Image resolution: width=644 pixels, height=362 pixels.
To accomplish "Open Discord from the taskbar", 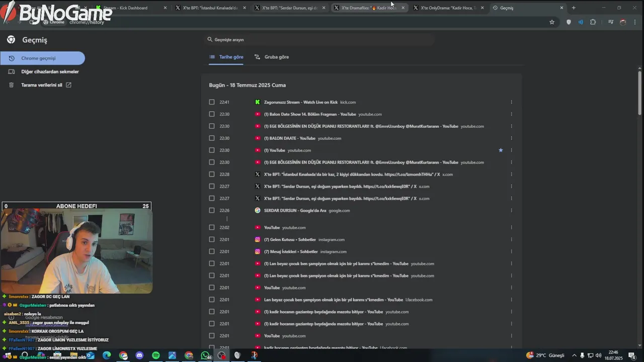I will click(139, 355).
